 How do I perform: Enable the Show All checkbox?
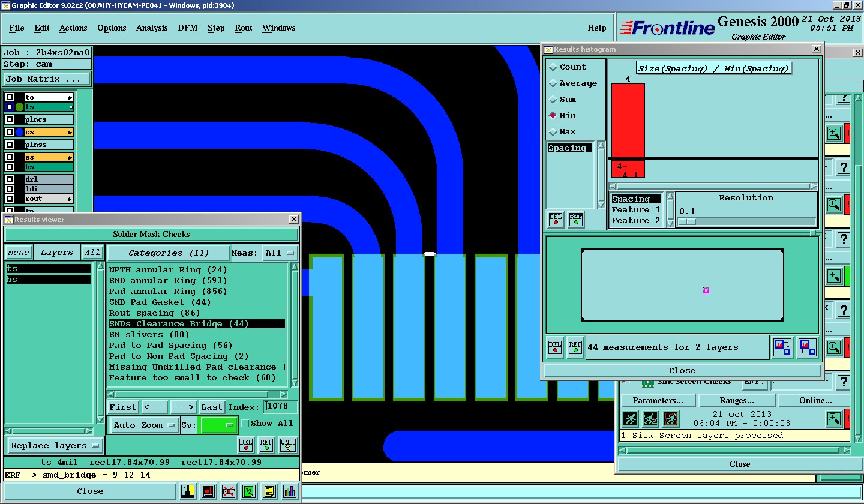point(245,424)
